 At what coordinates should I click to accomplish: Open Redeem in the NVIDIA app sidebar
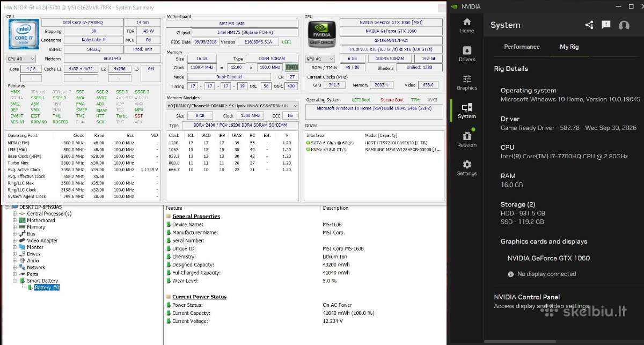[x=467, y=139]
